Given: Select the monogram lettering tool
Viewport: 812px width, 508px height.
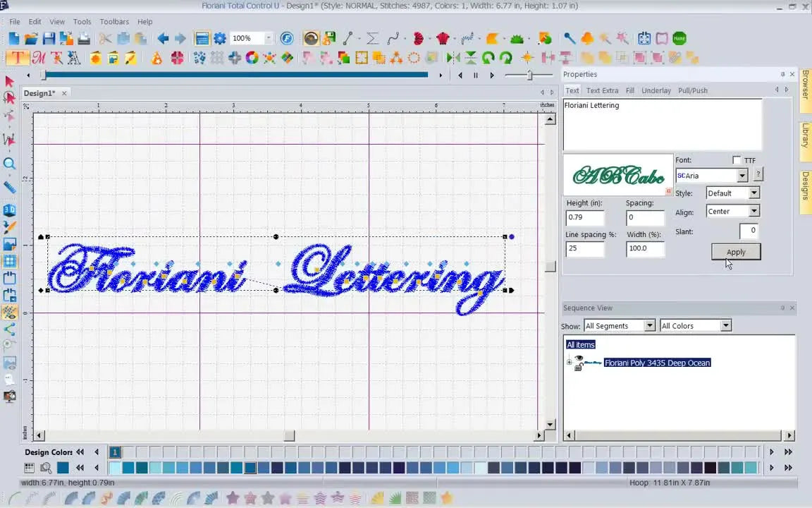Looking at the screenshot, I should pos(40,58).
